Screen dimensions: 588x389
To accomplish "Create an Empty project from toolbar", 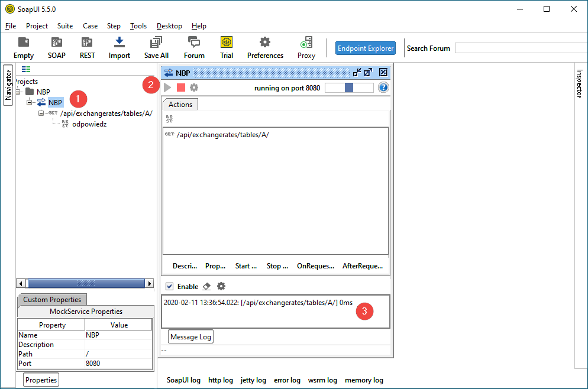I will (24, 48).
